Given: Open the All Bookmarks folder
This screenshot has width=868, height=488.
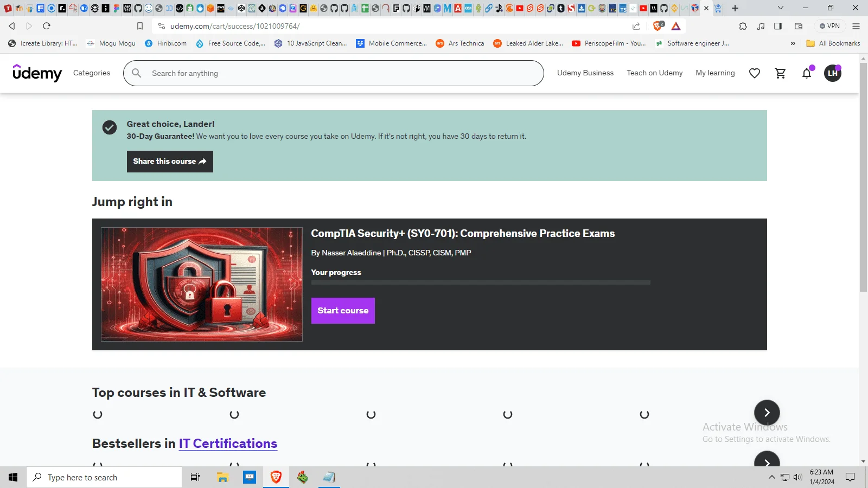Looking at the screenshot, I should 833,43.
